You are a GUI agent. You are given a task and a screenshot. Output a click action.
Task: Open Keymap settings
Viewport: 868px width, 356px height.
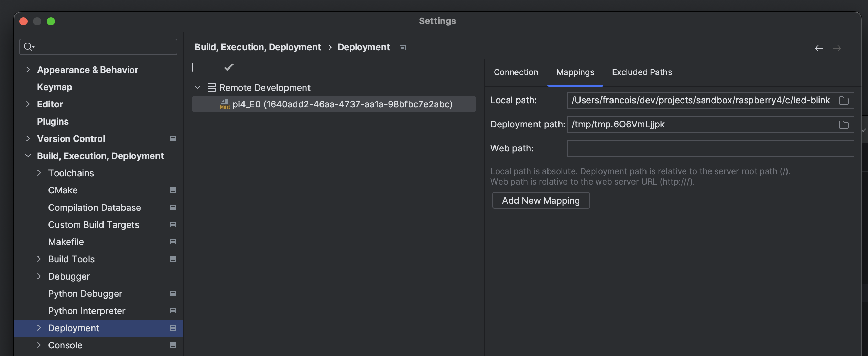(x=55, y=87)
